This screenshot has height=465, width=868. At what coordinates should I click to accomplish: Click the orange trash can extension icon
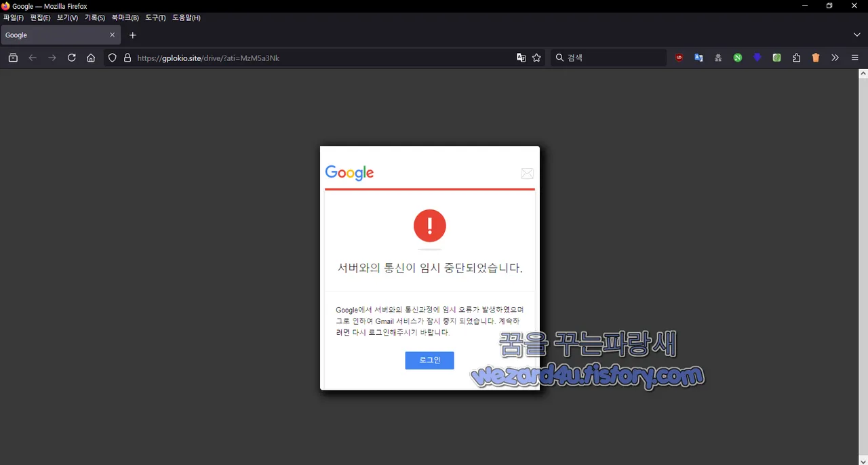pos(816,58)
